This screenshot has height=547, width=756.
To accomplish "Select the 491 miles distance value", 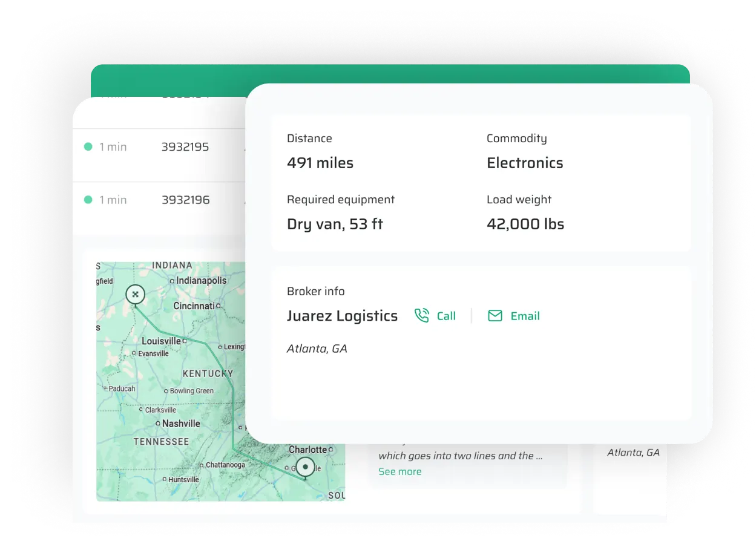I will pos(320,163).
